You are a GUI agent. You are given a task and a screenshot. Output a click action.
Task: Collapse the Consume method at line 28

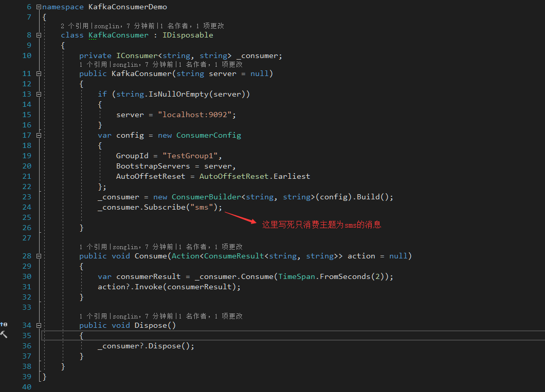pyautogui.click(x=39, y=256)
